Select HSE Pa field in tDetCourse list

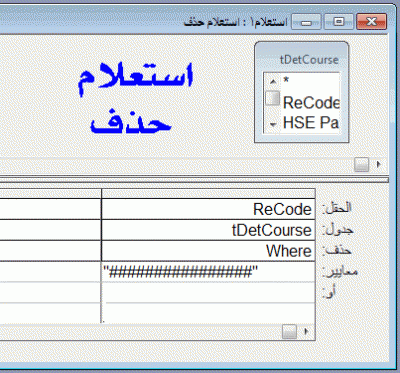(311, 123)
